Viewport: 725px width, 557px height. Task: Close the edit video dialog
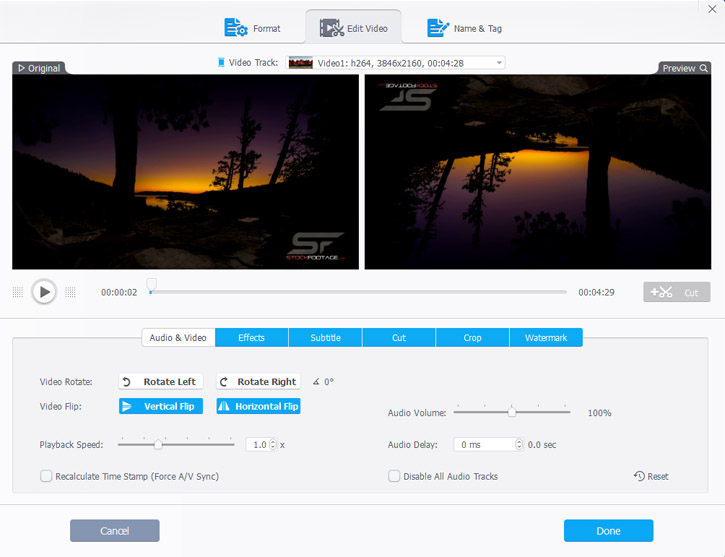coord(712,9)
